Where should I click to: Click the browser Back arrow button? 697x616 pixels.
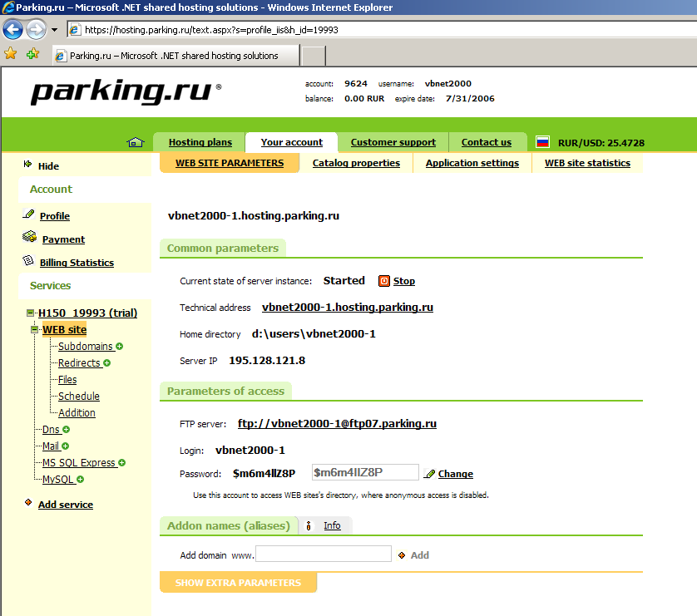point(12,30)
